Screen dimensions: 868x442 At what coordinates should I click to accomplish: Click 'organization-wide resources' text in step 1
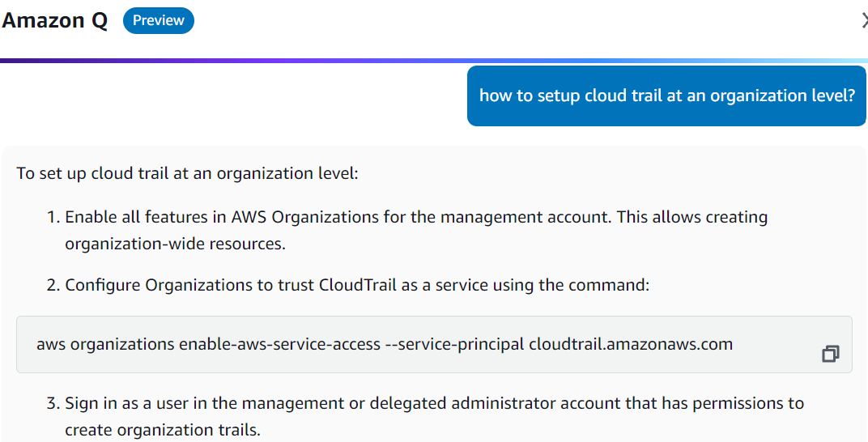pos(175,244)
